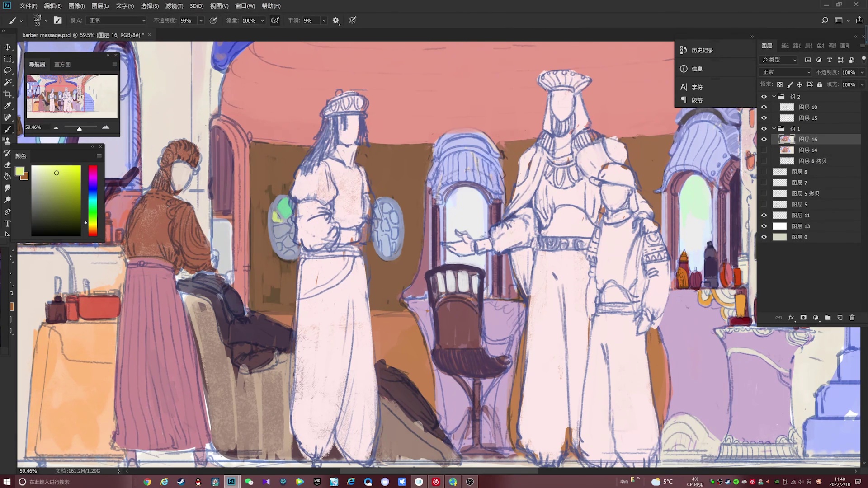Switch to 直方图 tab

[62, 65]
